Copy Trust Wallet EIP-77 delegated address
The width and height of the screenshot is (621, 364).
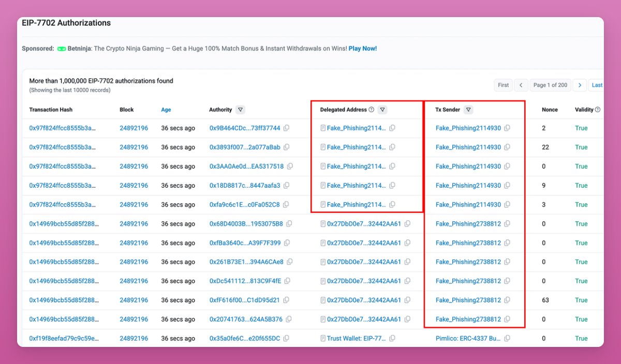(392, 339)
